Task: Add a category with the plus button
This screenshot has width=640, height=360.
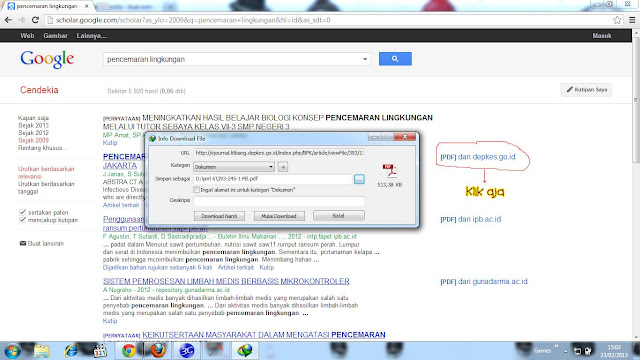Action: [x=283, y=167]
